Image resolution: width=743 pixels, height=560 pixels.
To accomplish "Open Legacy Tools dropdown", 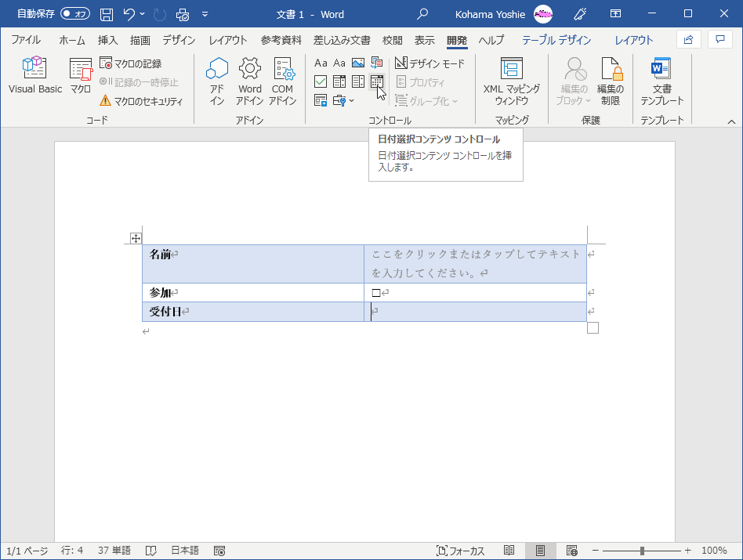I will [x=343, y=100].
